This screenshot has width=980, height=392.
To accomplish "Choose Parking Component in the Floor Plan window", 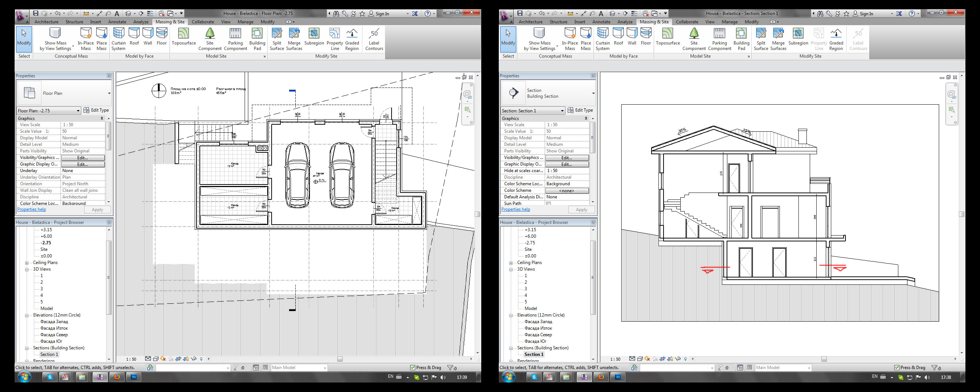I will [235, 38].
